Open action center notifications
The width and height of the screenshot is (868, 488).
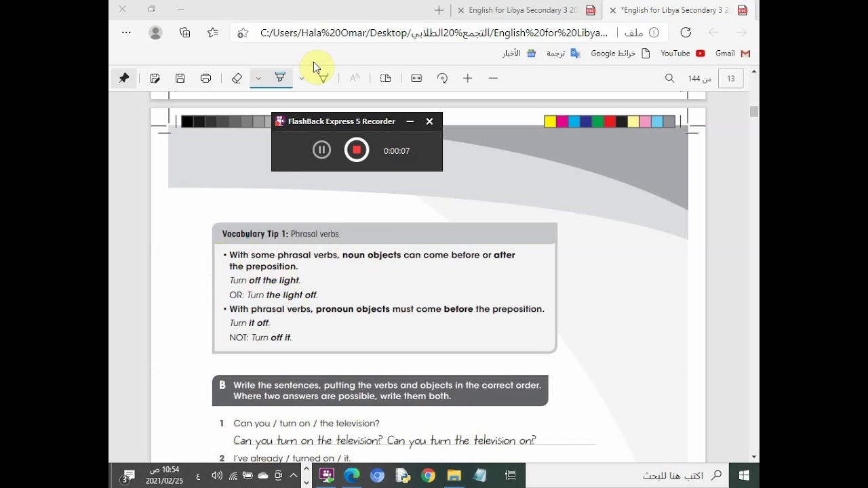click(127, 476)
